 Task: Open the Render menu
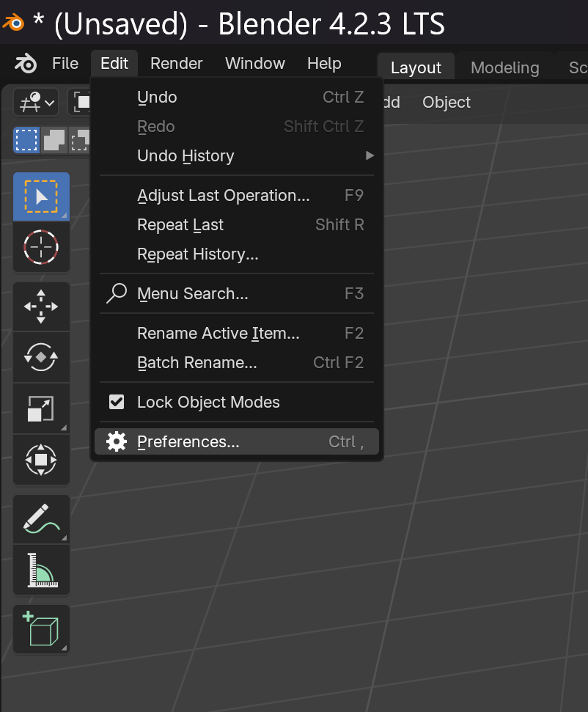(176, 64)
